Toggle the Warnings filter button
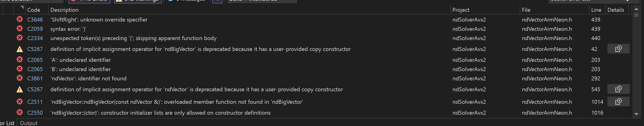This screenshot has width=644, height=126. pos(138,1)
